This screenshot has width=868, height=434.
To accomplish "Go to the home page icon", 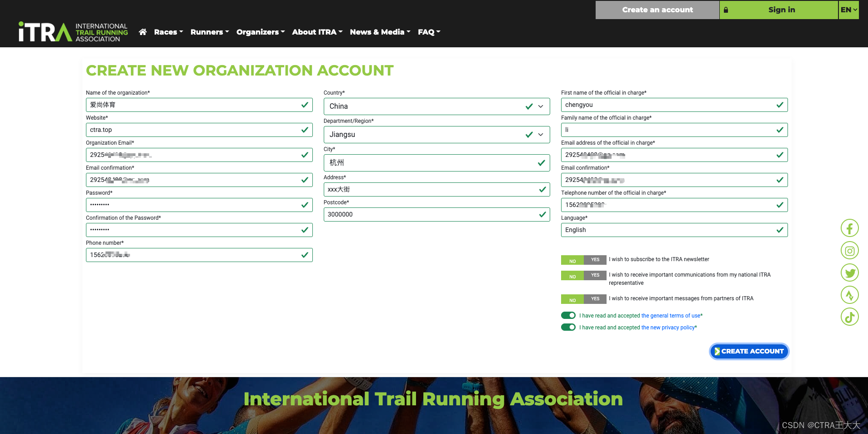I will [x=143, y=32].
